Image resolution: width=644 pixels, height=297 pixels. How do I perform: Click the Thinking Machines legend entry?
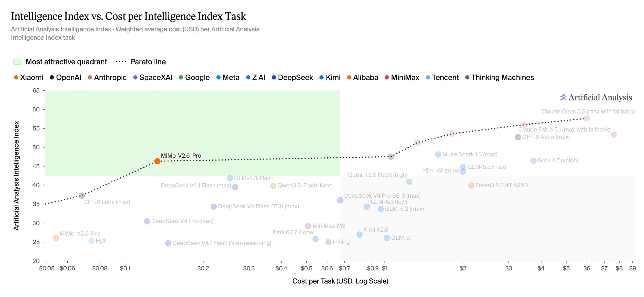click(x=499, y=78)
